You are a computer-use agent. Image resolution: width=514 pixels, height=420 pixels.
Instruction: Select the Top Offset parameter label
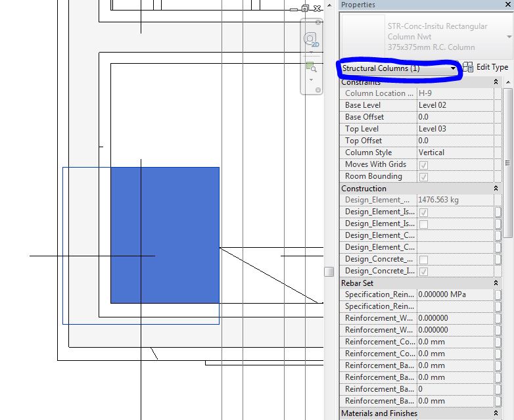(363, 140)
